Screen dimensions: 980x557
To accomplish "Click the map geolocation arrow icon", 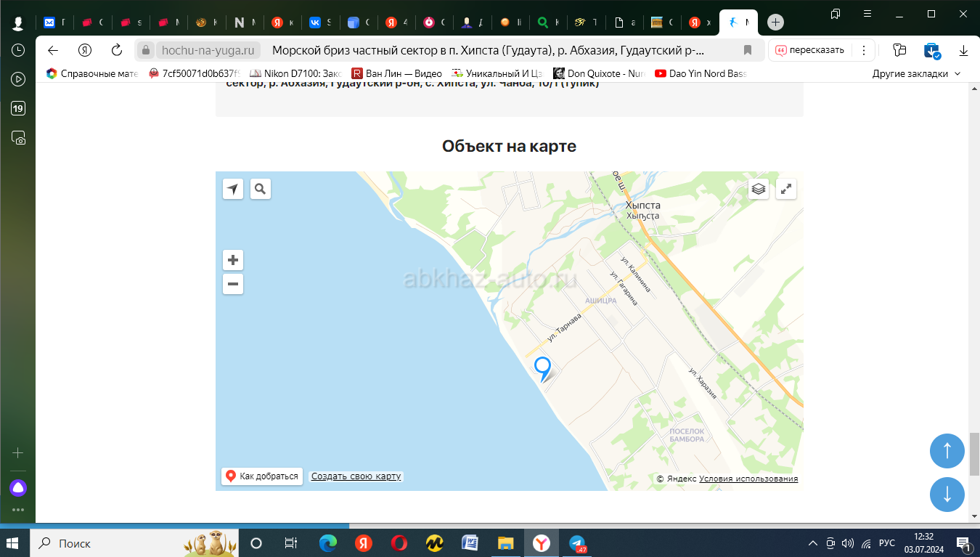I will (232, 190).
